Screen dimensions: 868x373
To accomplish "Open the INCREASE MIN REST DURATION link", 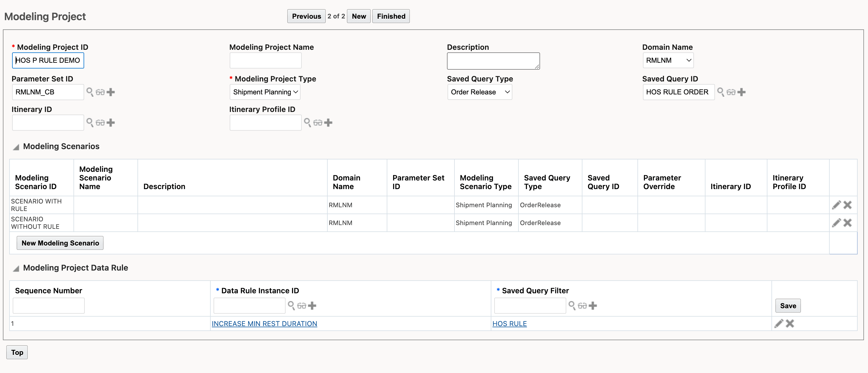I will pos(264,323).
